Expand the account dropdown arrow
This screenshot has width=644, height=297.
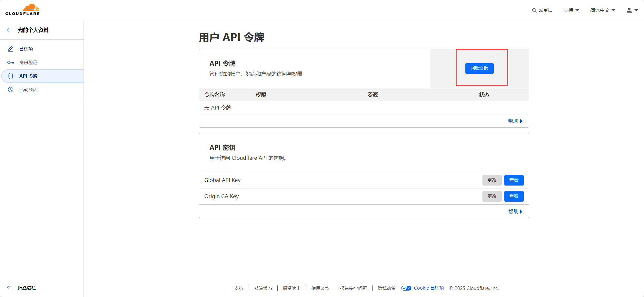636,10
